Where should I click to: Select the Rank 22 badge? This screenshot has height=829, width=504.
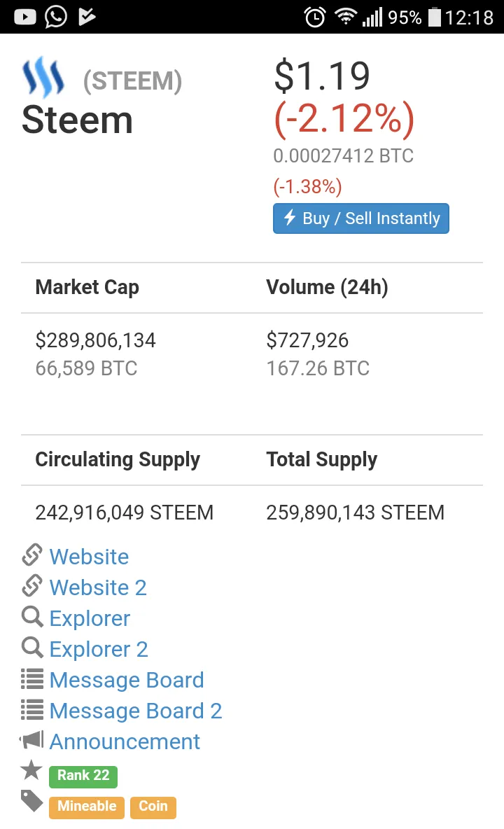[83, 776]
